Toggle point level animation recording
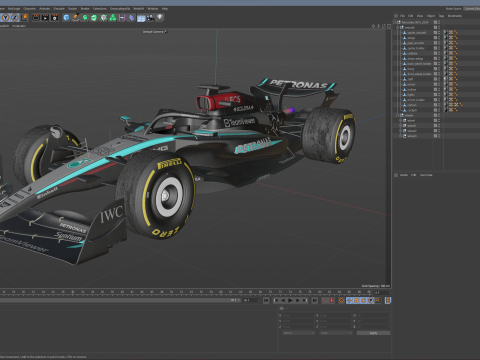 point(378,300)
